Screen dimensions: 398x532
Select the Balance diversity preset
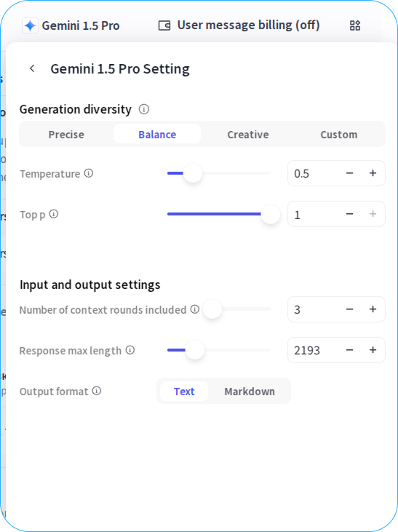pyautogui.click(x=157, y=135)
